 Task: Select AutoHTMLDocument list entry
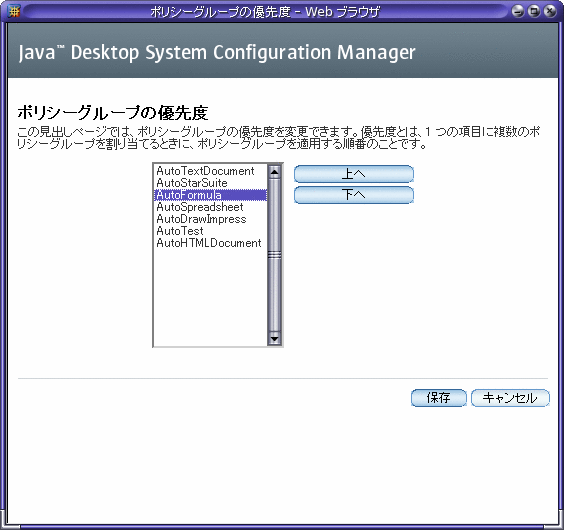(210, 243)
